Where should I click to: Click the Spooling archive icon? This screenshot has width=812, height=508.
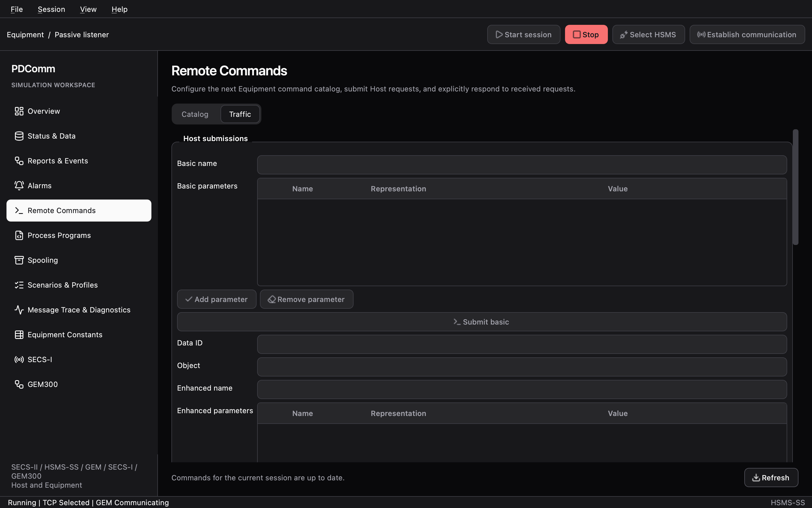coord(19,260)
